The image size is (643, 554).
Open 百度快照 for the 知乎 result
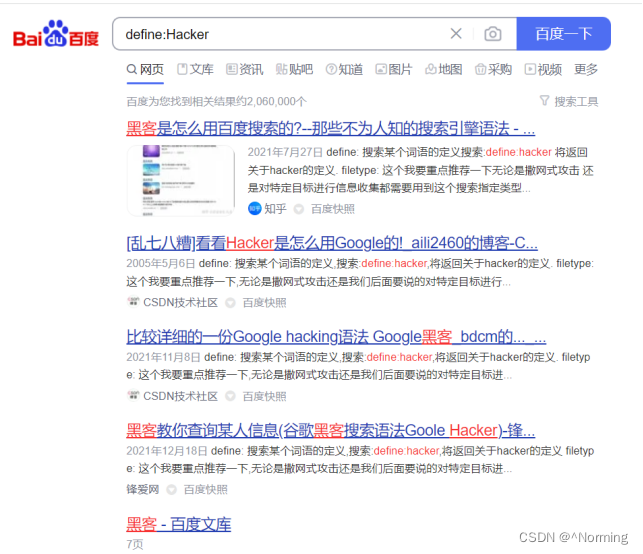coord(333,209)
